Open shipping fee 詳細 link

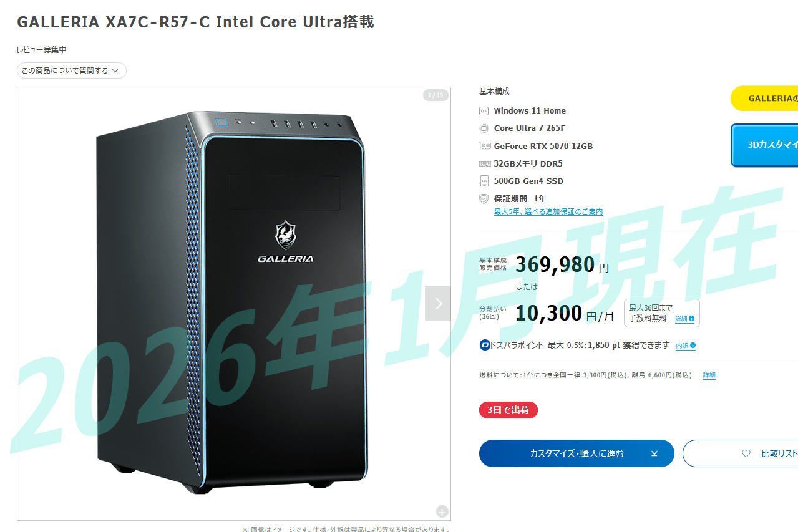[x=709, y=375]
